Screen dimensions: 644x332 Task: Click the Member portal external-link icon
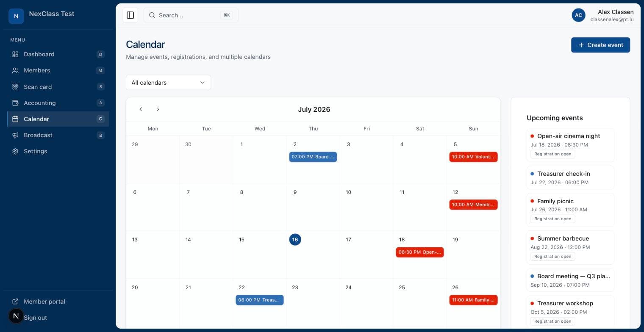[x=15, y=302]
